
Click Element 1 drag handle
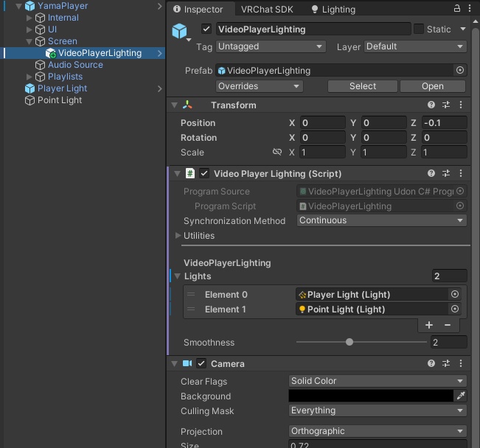click(191, 309)
